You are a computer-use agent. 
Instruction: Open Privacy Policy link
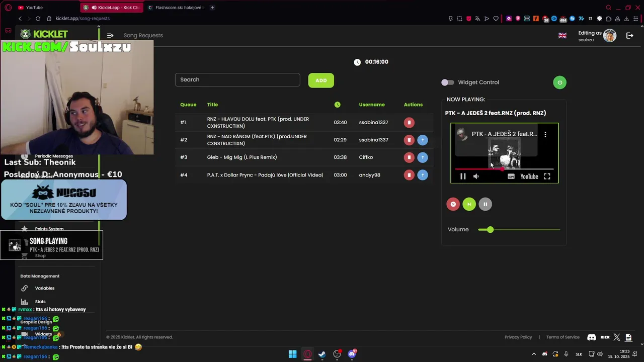(518, 337)
